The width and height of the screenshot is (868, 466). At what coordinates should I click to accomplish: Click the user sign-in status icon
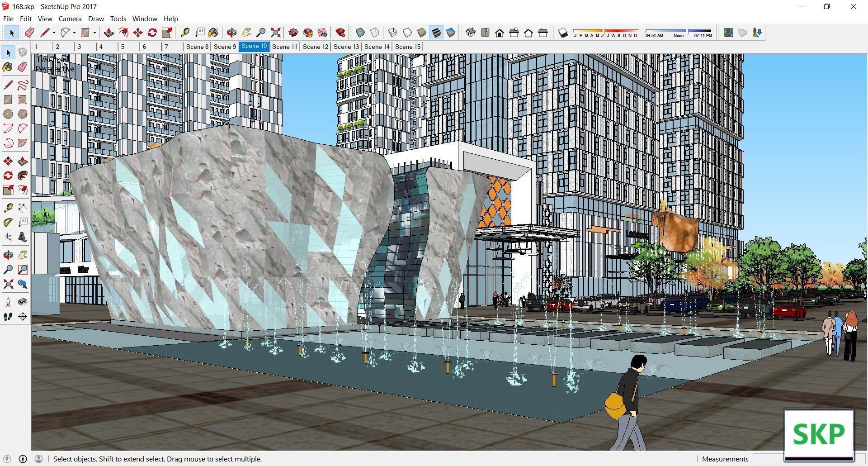click(x=38, y=459)
